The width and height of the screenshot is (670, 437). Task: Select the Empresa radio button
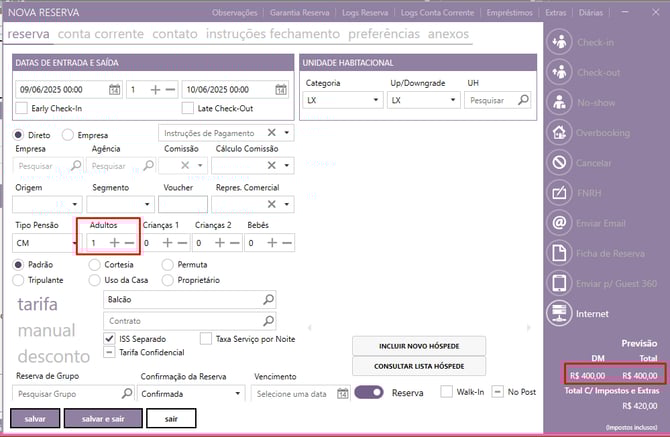(x=68, y=134)
